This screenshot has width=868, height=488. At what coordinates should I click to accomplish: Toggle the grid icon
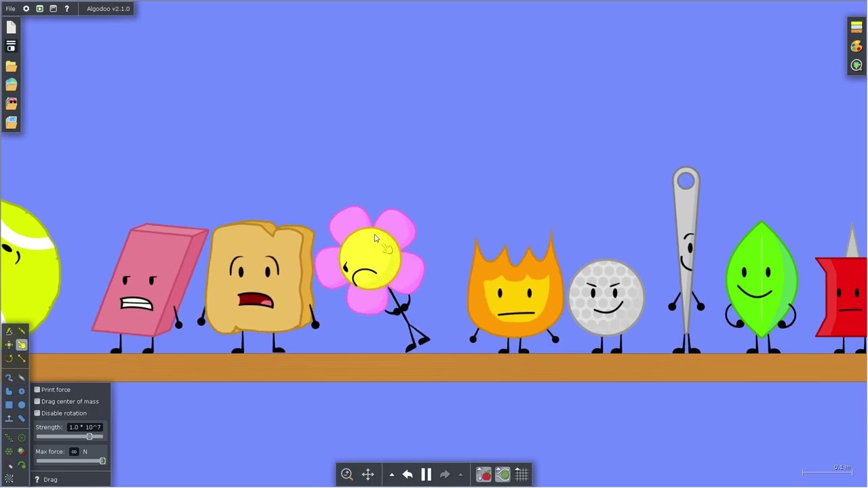521,474
